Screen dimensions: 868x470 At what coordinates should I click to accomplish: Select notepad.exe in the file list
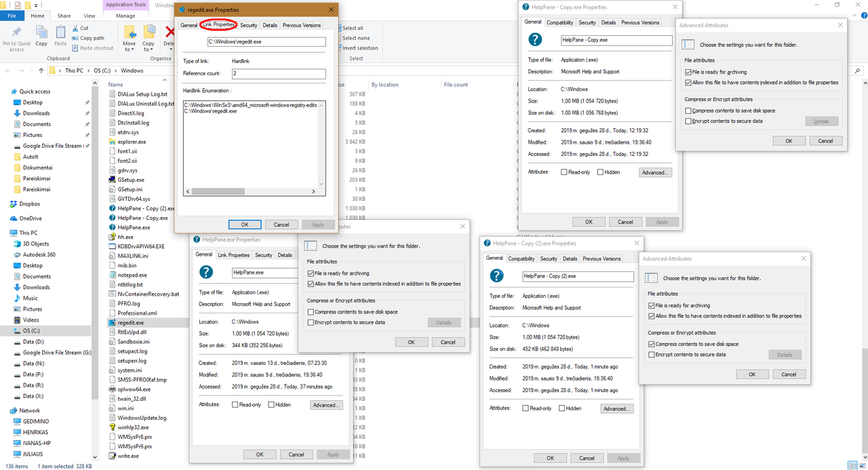click(x=132, y=275)
